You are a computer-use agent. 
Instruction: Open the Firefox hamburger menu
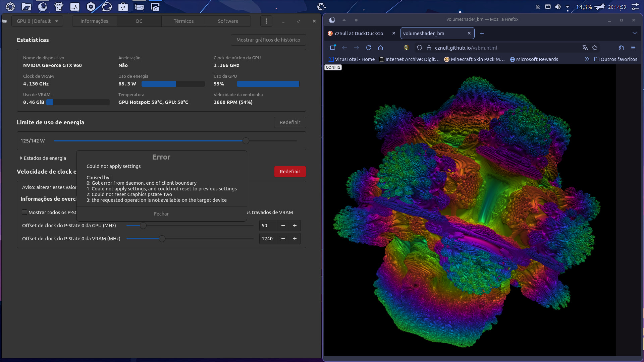633,48
